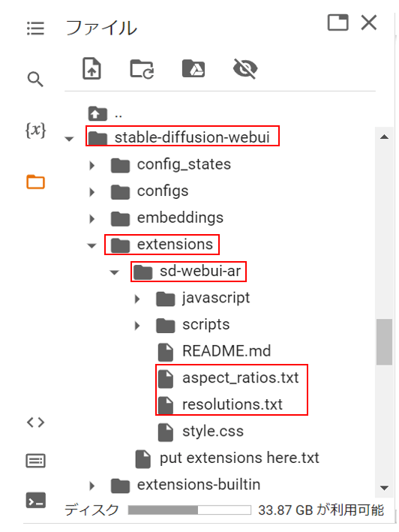The height and width of the screenshot is (532, 399).
Task: Toggle the show hidden files eye icon
Action: 245,68
